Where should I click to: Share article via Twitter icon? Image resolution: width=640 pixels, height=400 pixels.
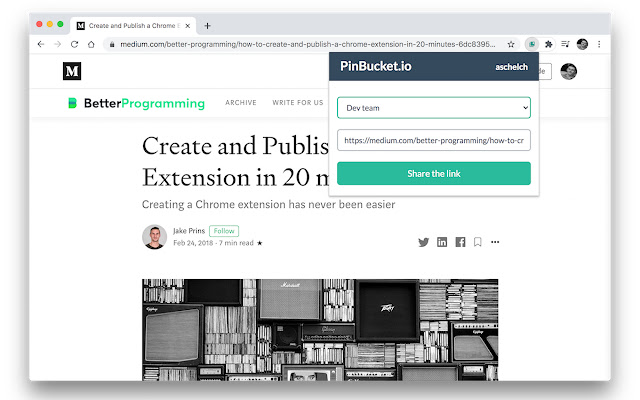point(423,242)
